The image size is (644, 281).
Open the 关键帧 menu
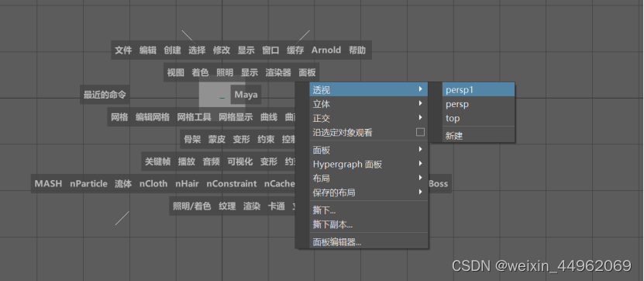(x=158, y=161)
